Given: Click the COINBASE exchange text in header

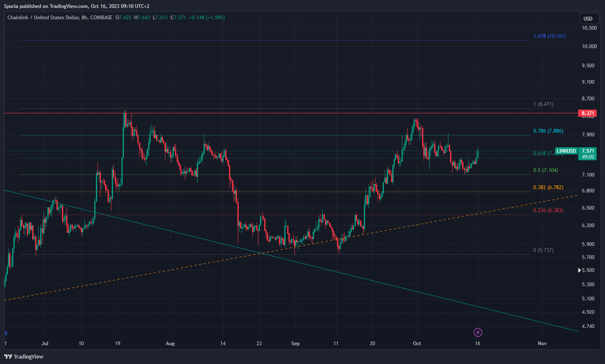Looking at the screenshot, I should [x=101, y=18].
